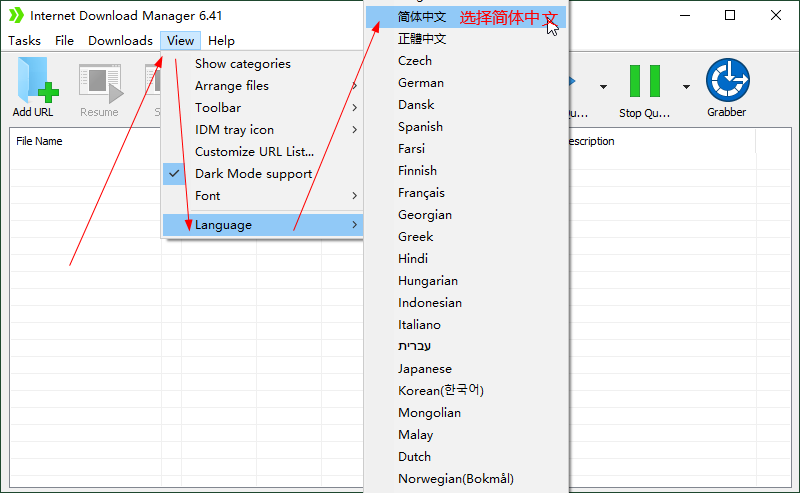Image resolution: width=800 pixels, height=493 pixels.
Task: Select Hungarian language
Action: coord(466,281)
